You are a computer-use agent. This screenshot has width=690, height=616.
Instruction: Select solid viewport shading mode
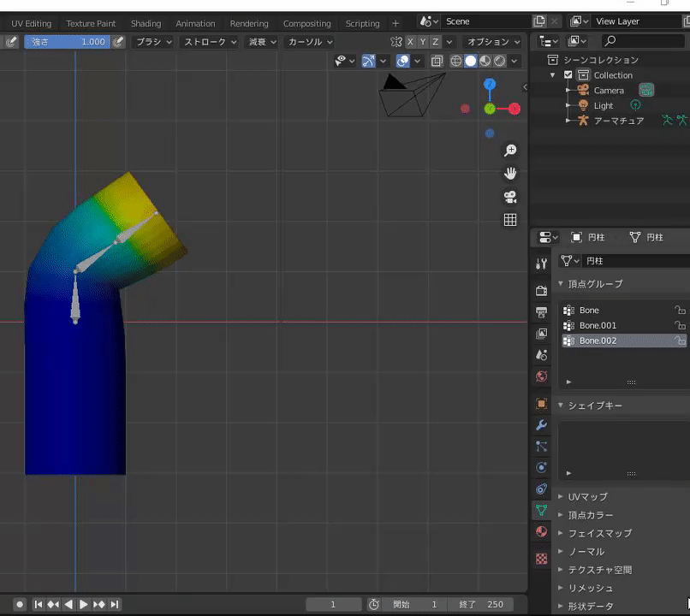point(470,61)
